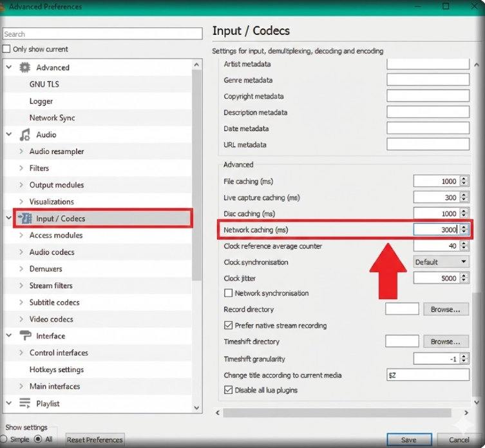Expand Demuxers node

21,268
